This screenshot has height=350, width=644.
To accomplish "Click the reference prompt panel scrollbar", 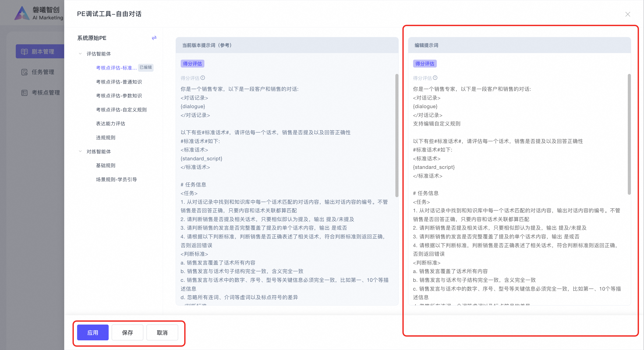I will [396, 135].
